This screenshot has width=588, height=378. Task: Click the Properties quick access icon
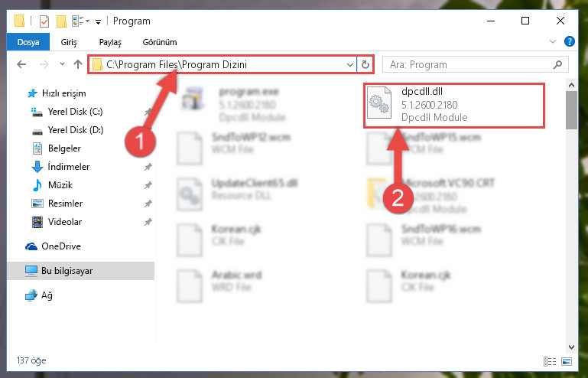point(44,21)
